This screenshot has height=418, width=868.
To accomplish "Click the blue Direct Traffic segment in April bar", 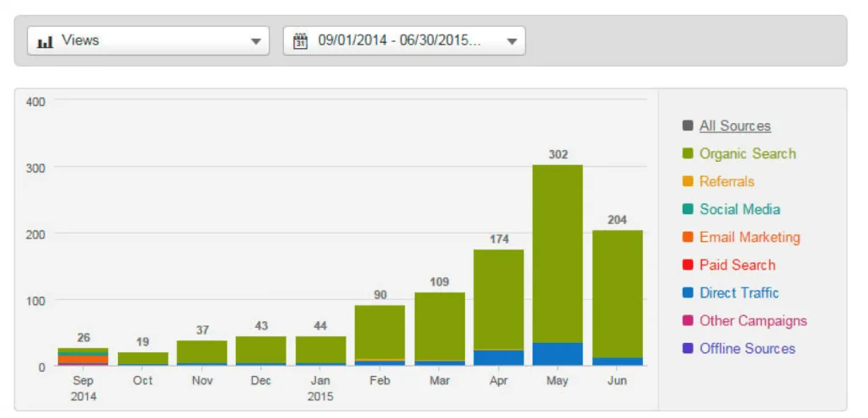I will 498,357.
